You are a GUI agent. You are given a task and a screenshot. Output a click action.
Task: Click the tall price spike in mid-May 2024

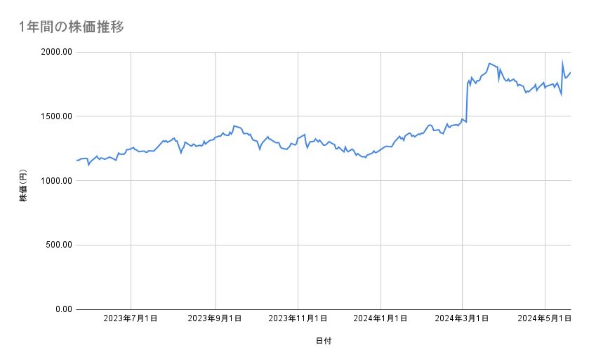562,62
